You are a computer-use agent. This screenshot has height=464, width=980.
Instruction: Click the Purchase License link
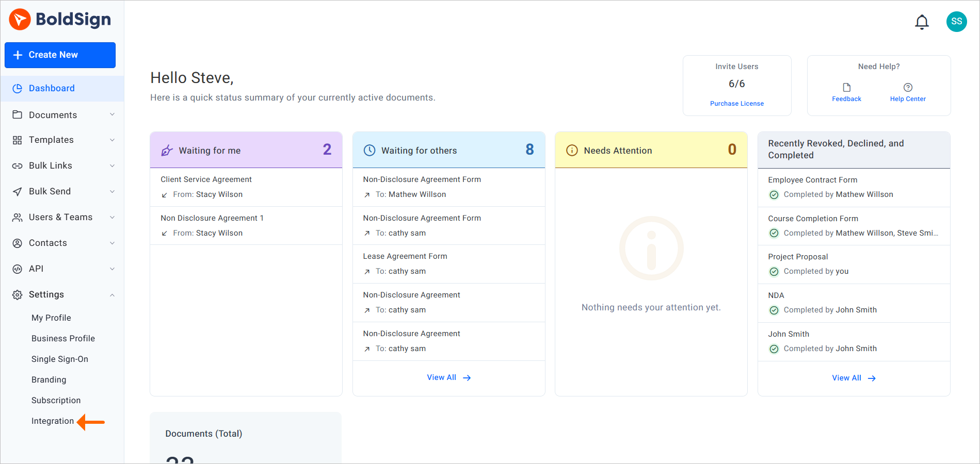pyautogui.click(x=736, y=104)
